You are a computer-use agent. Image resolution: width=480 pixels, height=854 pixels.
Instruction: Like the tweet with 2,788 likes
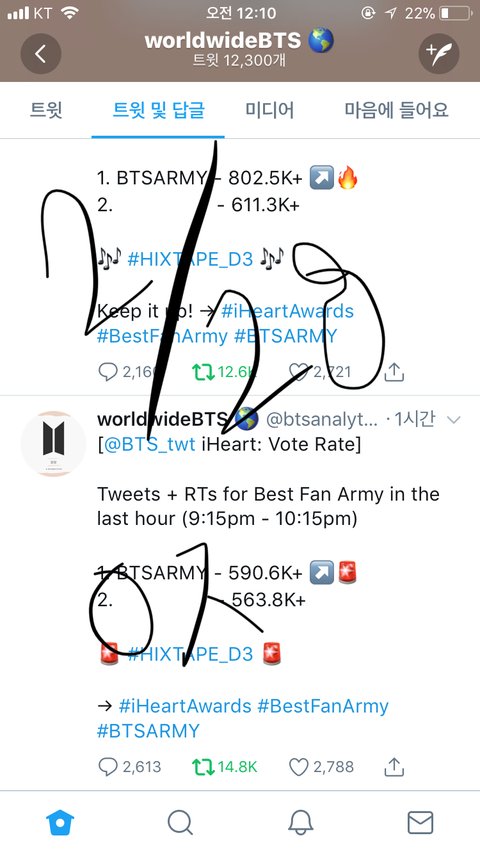(x=299, y=767)
